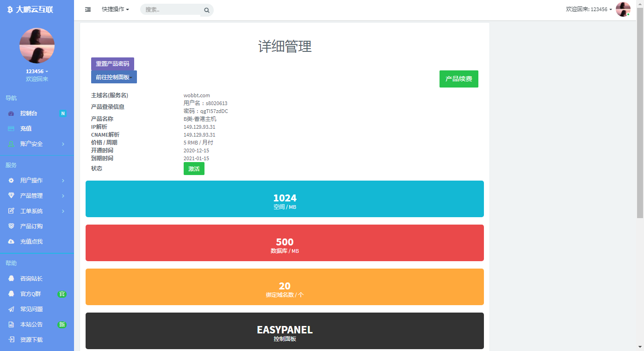
Task: Click the 产品订购 icon in sidebar
Action: coord(11,226)
